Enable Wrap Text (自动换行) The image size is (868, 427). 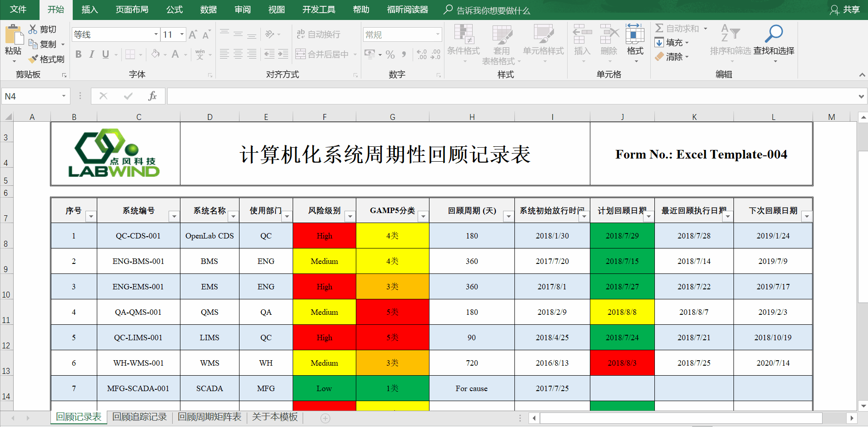click(319, 34)
